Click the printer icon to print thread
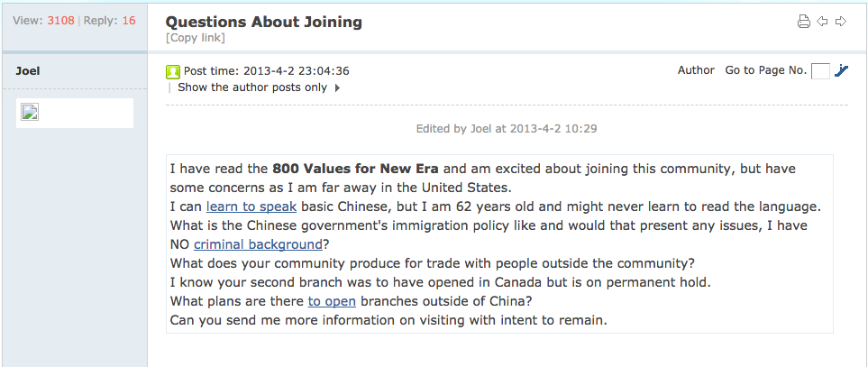Screen dimensions: 868x367 [x=803, y=22]
